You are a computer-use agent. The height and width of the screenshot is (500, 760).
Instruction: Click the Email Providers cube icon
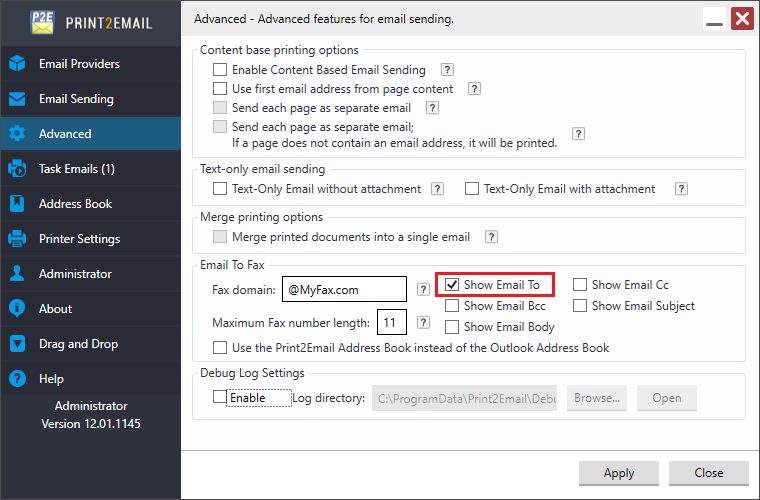[x=17, y=64]
